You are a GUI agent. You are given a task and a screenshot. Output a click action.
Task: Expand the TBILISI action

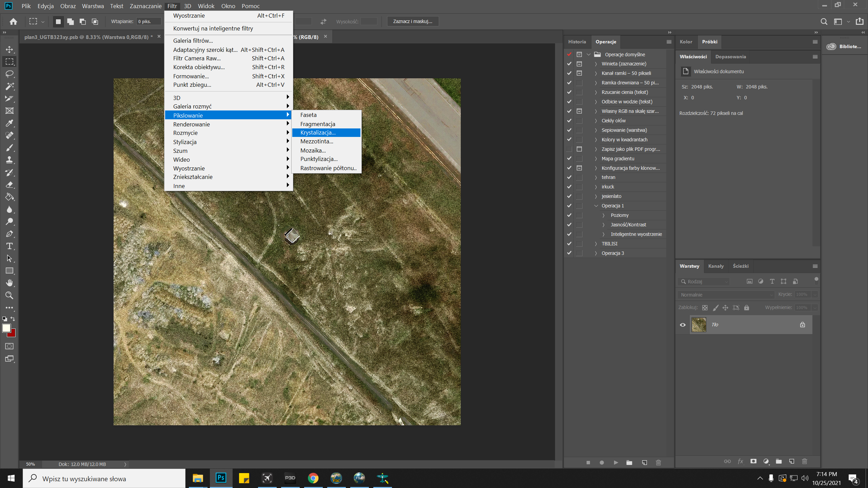pyautogui.click(x=596, y=244)
